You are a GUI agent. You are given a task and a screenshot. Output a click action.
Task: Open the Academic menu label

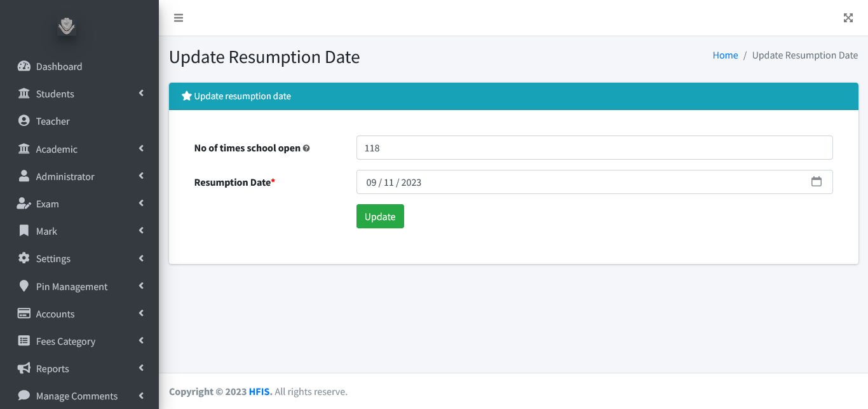(x=57, y=149)
